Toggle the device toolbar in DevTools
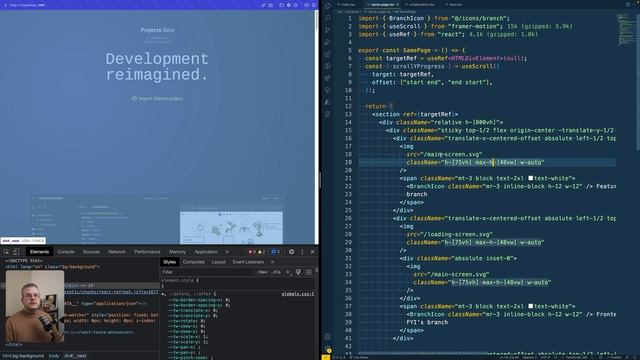The image size is (640, 360). 16,252
